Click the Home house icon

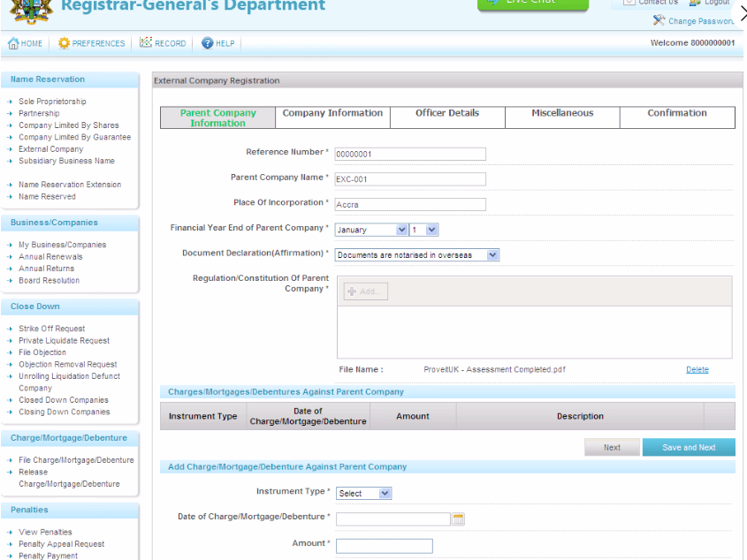click(13, 43)
